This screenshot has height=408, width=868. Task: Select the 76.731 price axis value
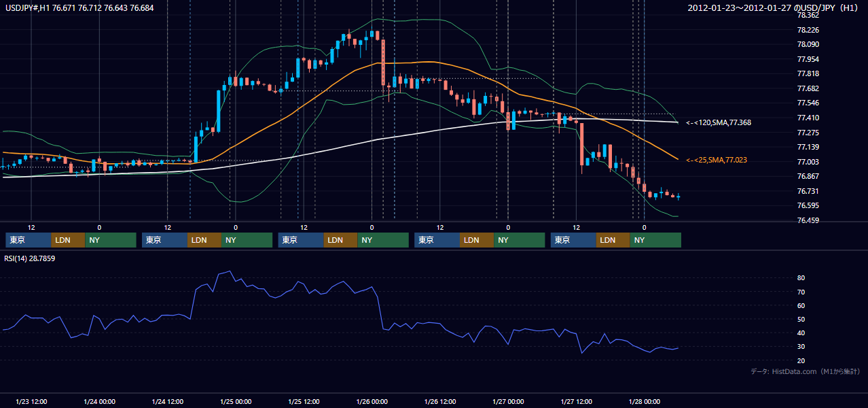[x=808, y=191]
